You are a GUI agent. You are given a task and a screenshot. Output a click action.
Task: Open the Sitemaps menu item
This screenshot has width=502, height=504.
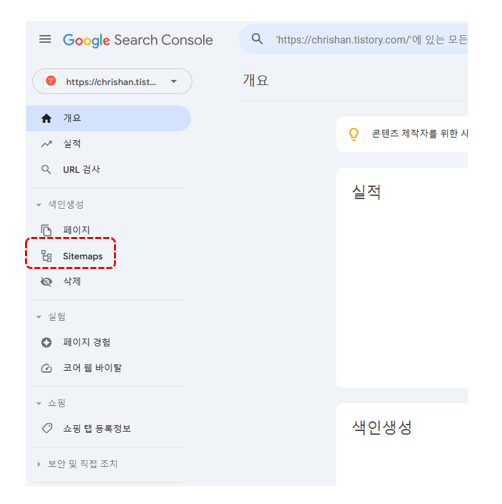tap(108, 256)
